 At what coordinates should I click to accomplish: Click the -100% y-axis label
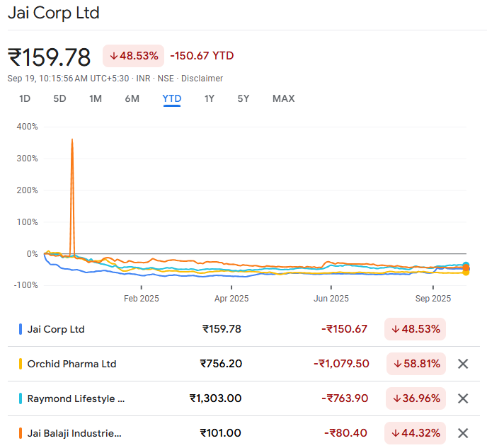pos(25,285)
